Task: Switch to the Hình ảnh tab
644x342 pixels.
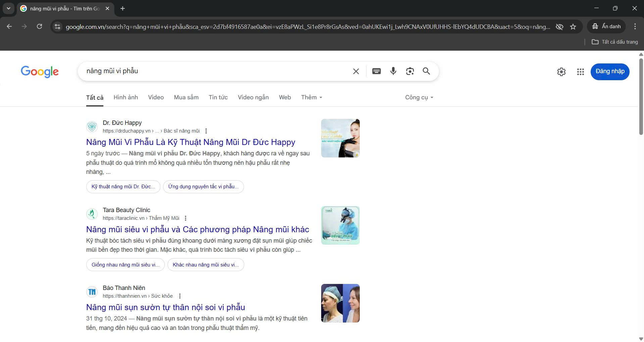Action: tap(126, 97)
